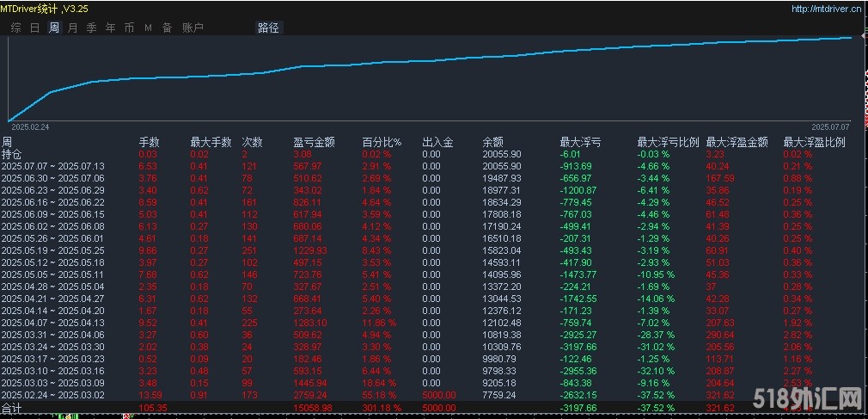Viewport: 868px width, 419px height.
Task: Select week row 2025.03.17 ~ 2025.03.23
Action: coord(434,359)
